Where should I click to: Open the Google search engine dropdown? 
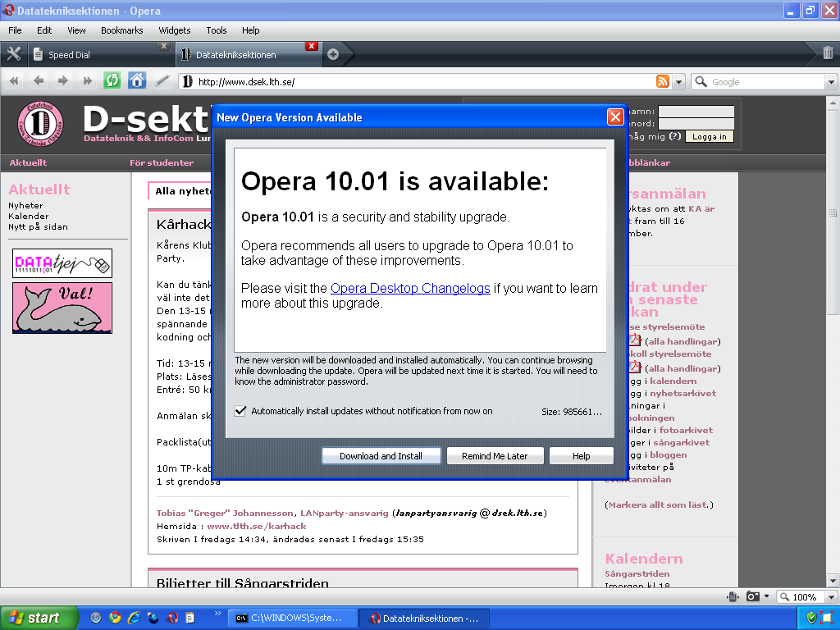point(831,82)
